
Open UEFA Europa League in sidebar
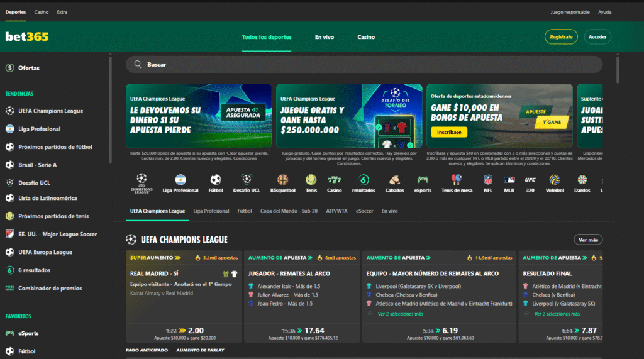[45, 252]
